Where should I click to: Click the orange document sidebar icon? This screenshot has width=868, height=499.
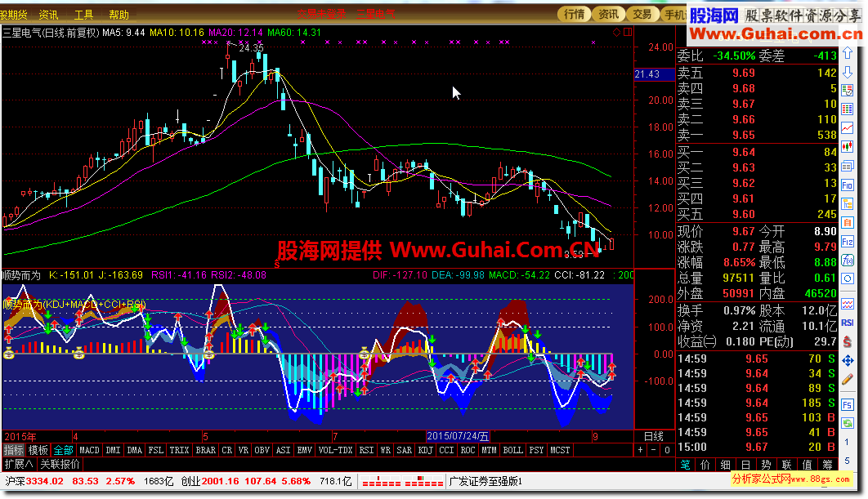pos(848,223)
